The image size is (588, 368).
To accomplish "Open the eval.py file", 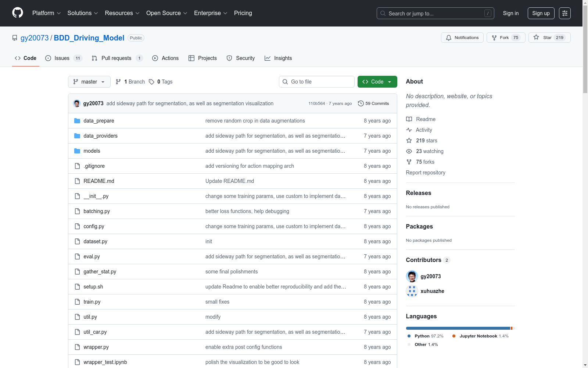I will [x=92, y=256].
